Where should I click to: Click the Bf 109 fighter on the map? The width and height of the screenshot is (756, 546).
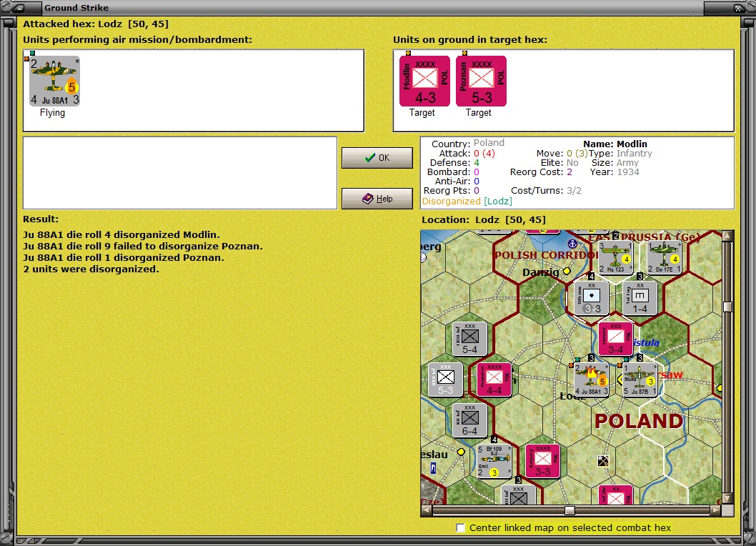coord(494,461)
